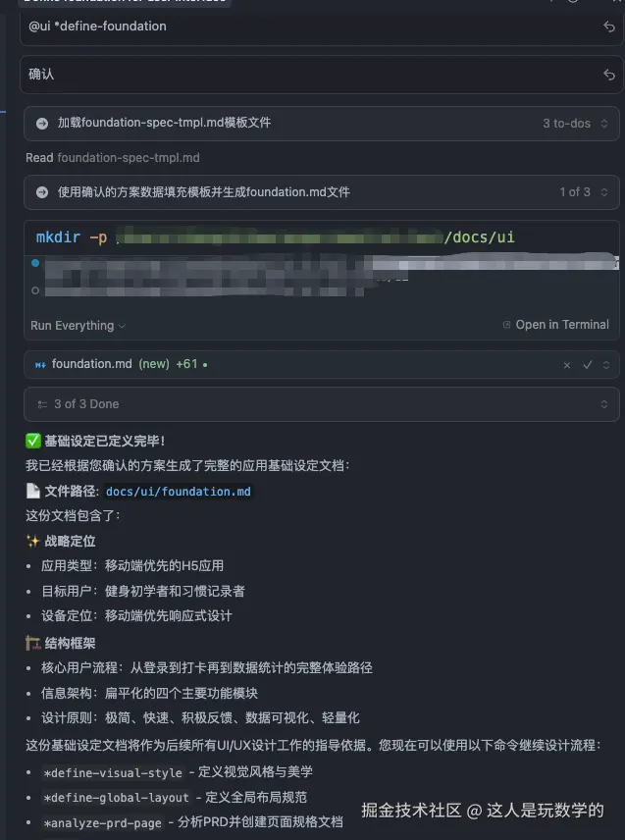This screenshot has height=840, width=625.
Task: Accept foundation.md changes with the checkmark icon
Action: coord(585,364)
